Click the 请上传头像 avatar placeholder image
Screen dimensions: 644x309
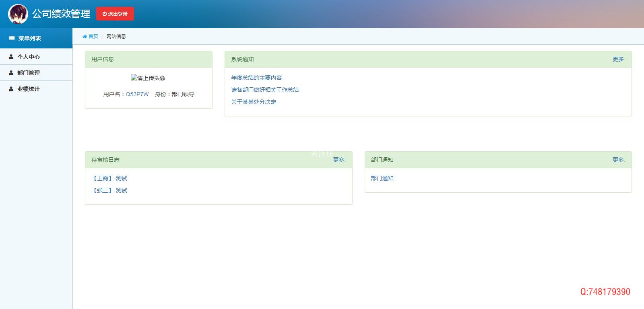(x=148, y=78)
